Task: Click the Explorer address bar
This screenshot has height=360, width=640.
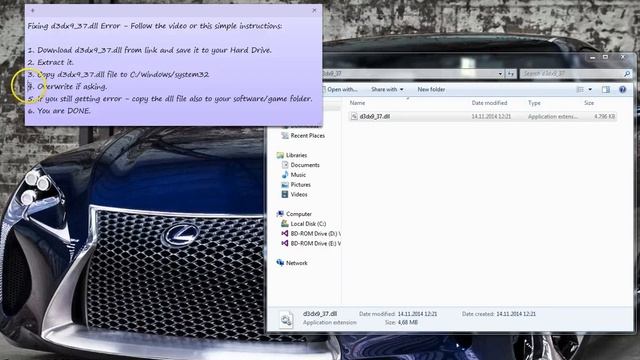Action: pos(412,74)
